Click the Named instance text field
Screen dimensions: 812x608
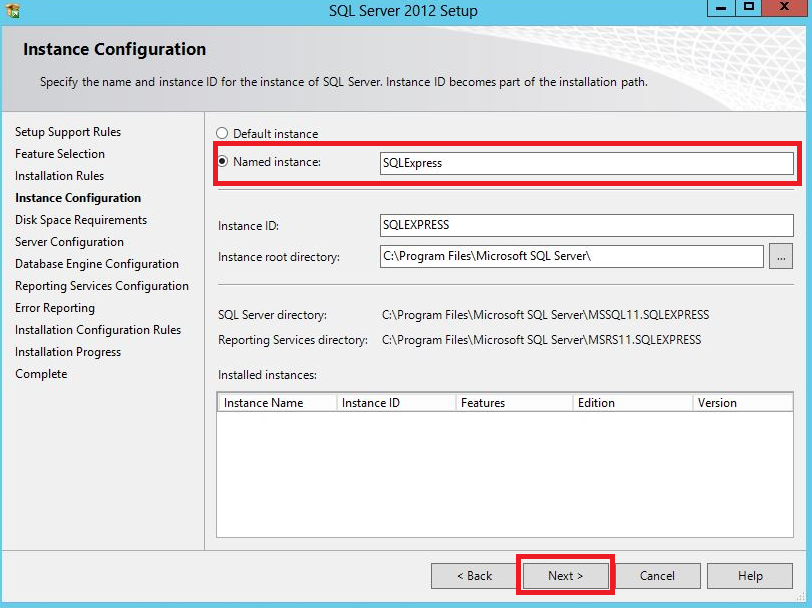pos(586,163)
